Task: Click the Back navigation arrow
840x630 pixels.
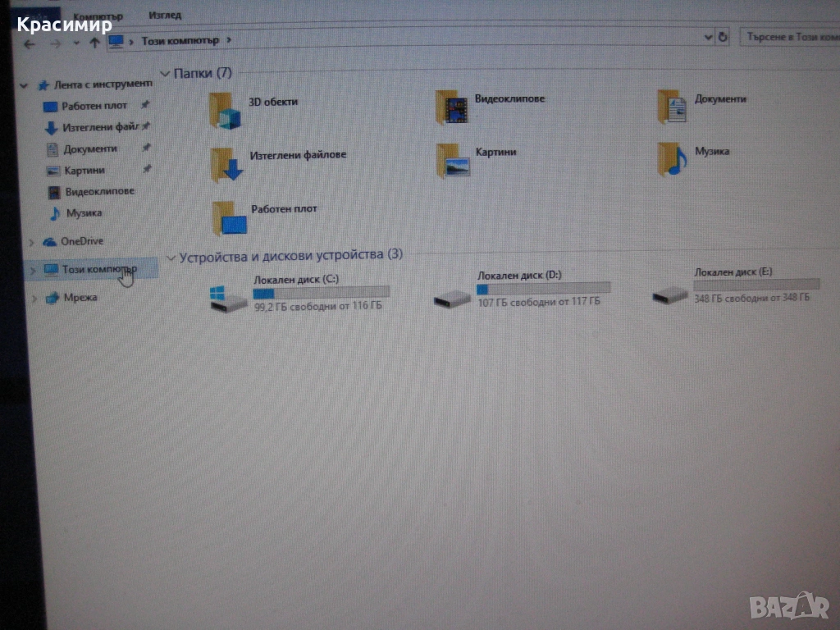Action: tap(30, 44)
